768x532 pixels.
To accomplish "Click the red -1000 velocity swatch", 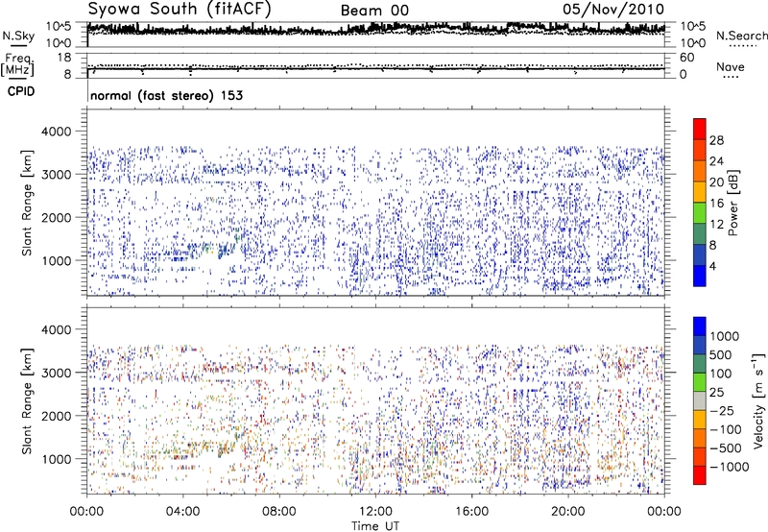I will tap(700, 475).
